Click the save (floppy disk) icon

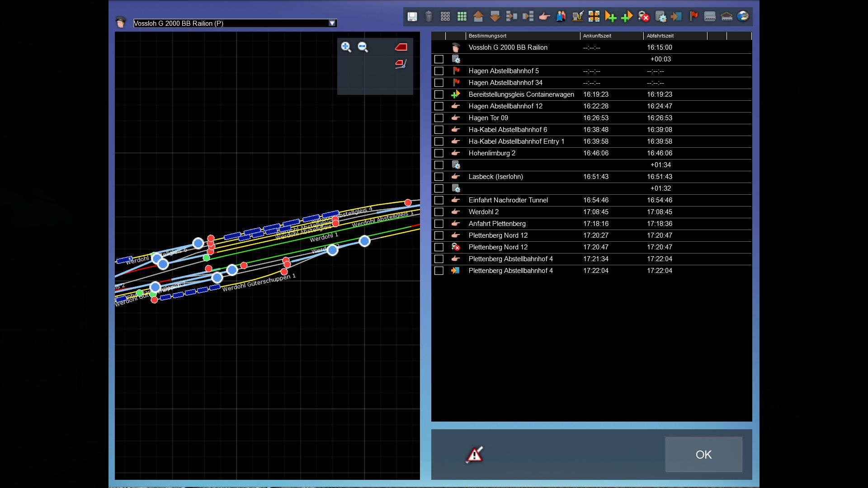(x=412, y=17)
